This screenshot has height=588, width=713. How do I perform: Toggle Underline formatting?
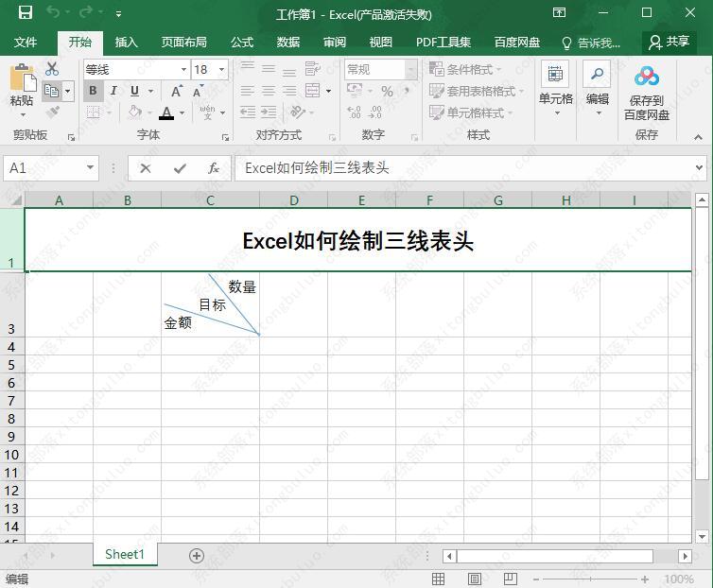[x=134, y=91]
